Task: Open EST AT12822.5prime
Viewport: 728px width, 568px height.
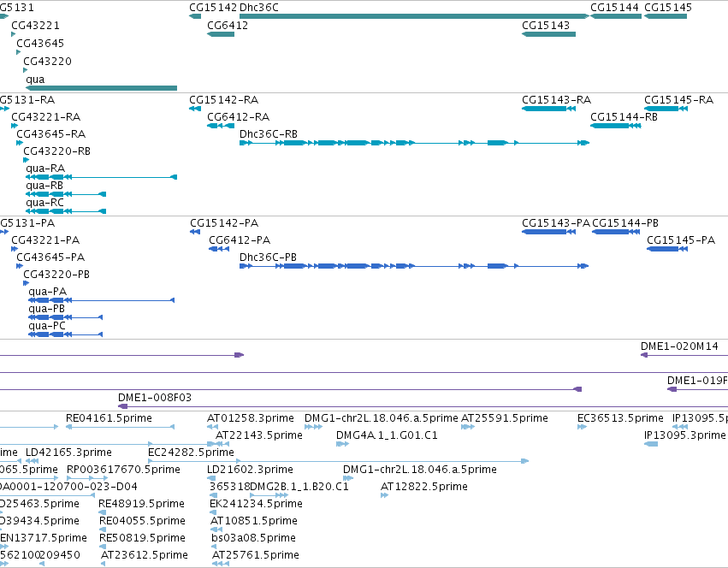Action: pos(424,488)
